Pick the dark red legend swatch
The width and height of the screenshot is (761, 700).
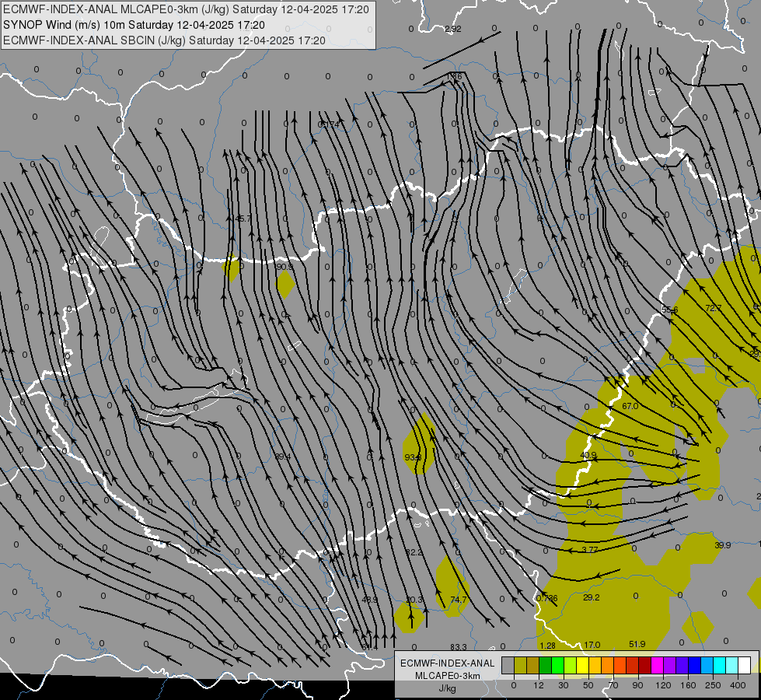645,666
